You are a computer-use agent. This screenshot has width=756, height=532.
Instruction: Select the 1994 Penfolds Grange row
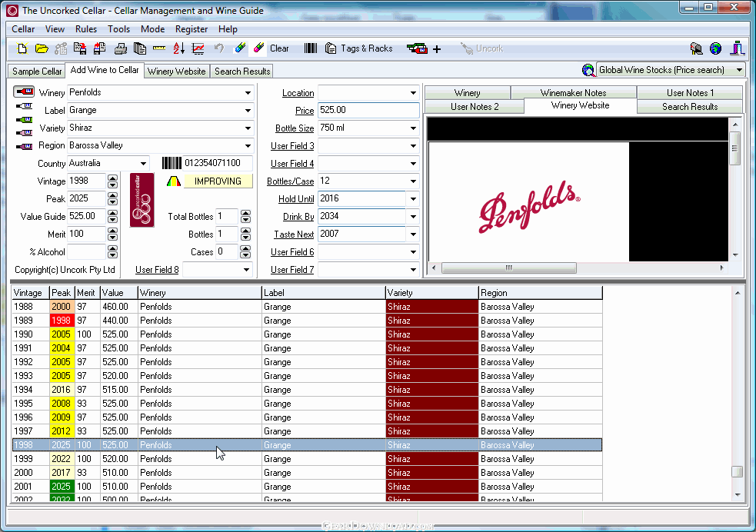307,389
